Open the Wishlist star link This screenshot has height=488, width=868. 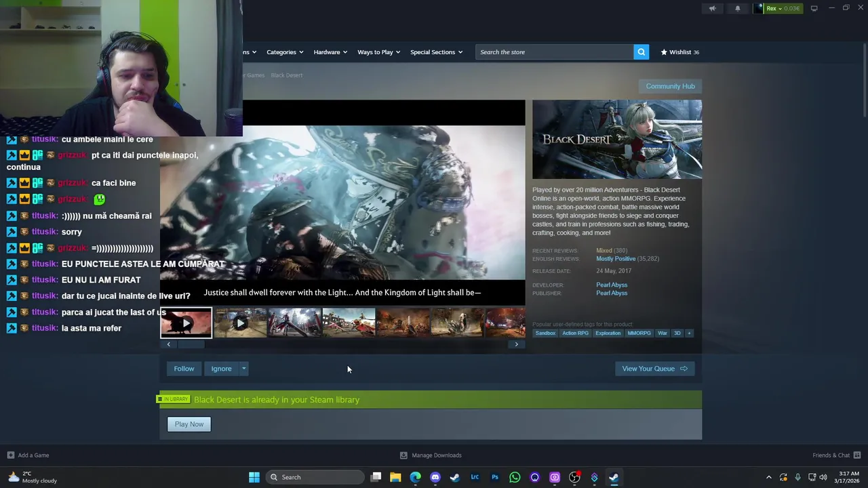coord(680,52)
